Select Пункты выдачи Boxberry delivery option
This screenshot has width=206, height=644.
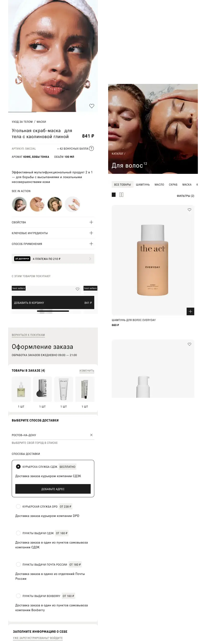[x=18, y=596]
